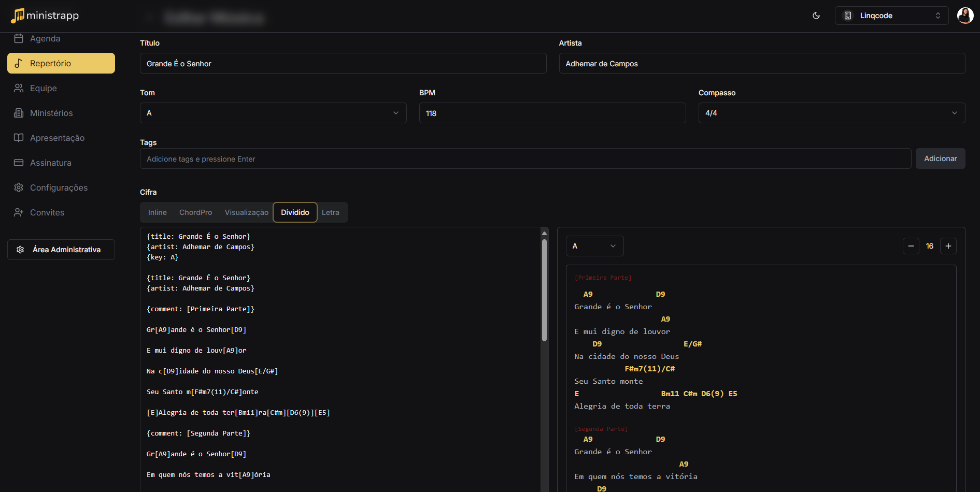This screenshot has width=980, height=492.
Task: Select the Letra tab
Action: tap(330, 212)
